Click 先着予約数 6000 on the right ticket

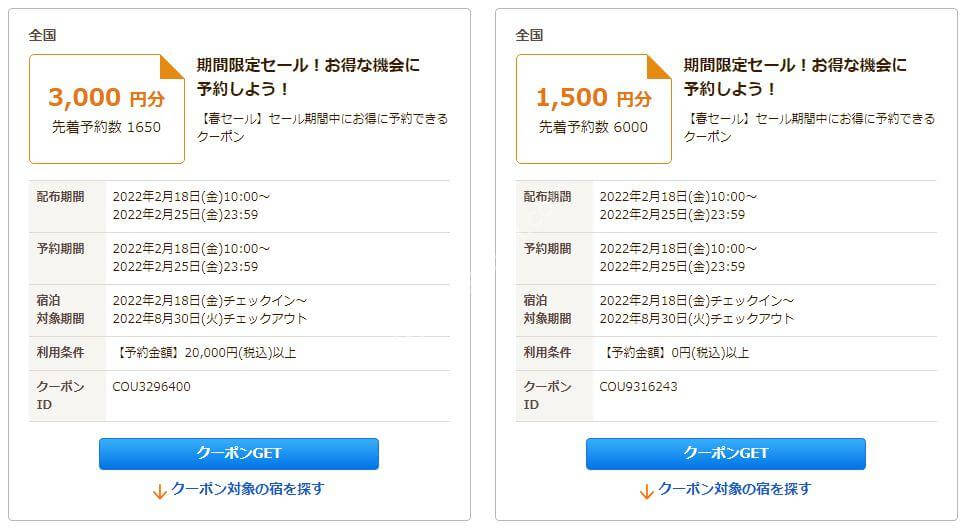coord(593,127)
